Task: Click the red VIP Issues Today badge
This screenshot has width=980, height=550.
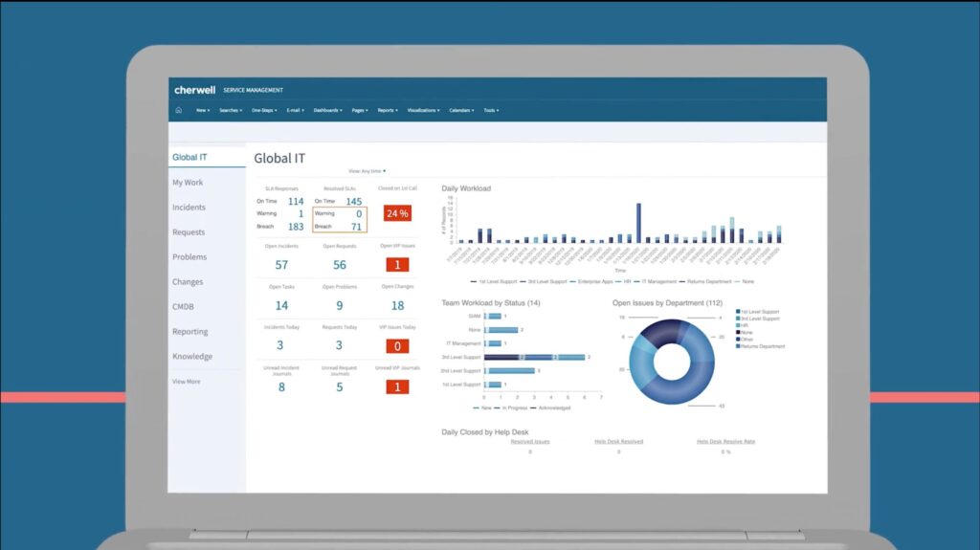Action: pos(396,346)
